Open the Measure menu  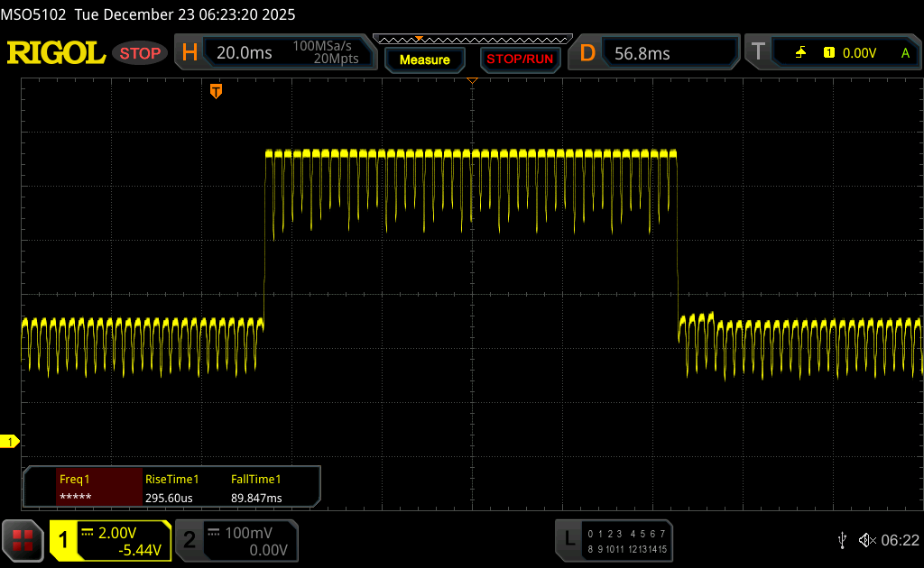click(424, 60)
